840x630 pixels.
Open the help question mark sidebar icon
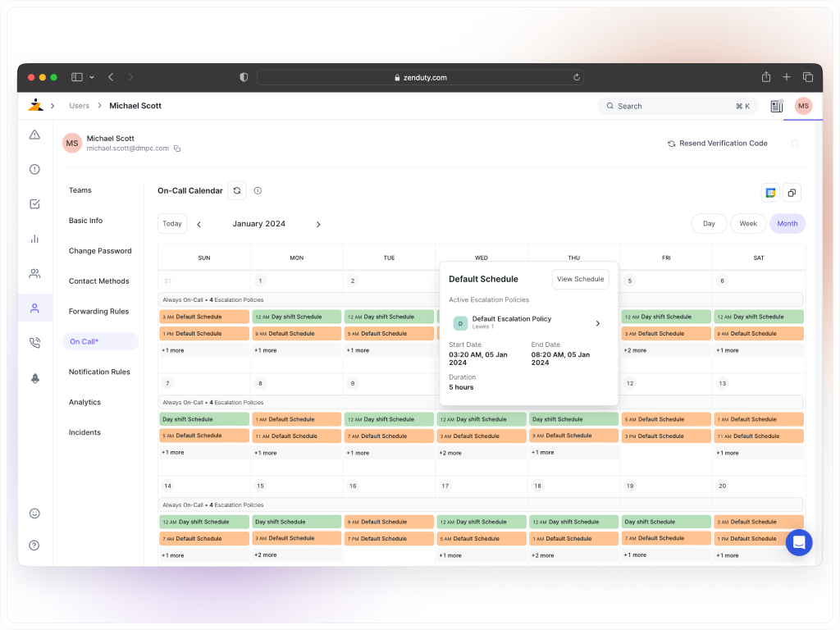point(34,546)
